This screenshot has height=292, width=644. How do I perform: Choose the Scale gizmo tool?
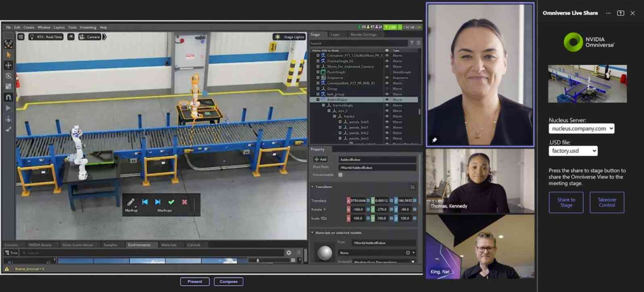click(8, 86)
